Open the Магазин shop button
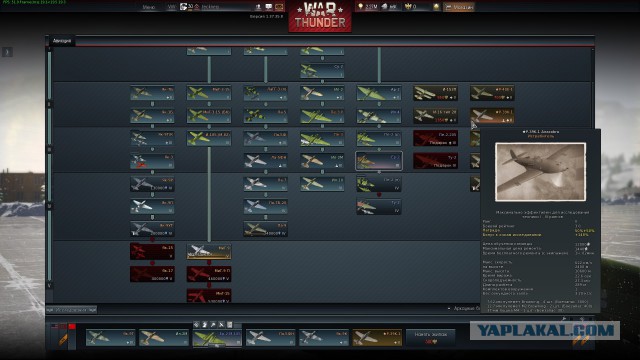Viewport: 640px width, 360px height. click(x=459, y=7)
